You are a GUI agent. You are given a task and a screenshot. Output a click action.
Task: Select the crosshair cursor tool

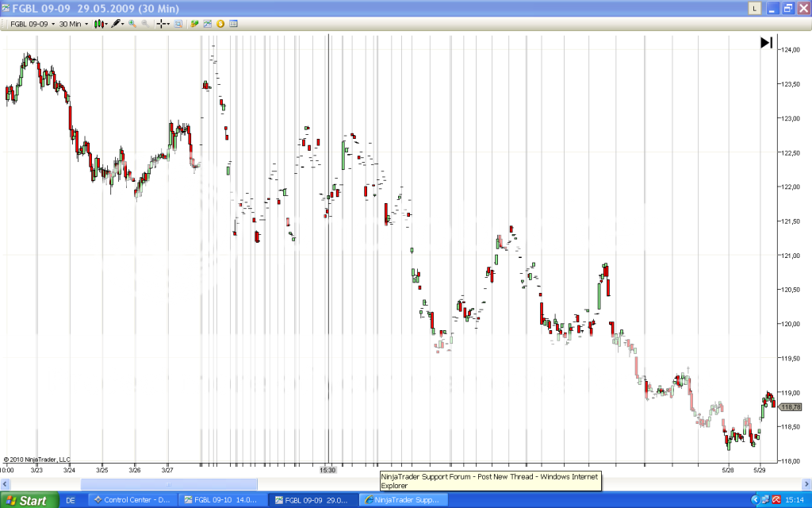[162, 24]
